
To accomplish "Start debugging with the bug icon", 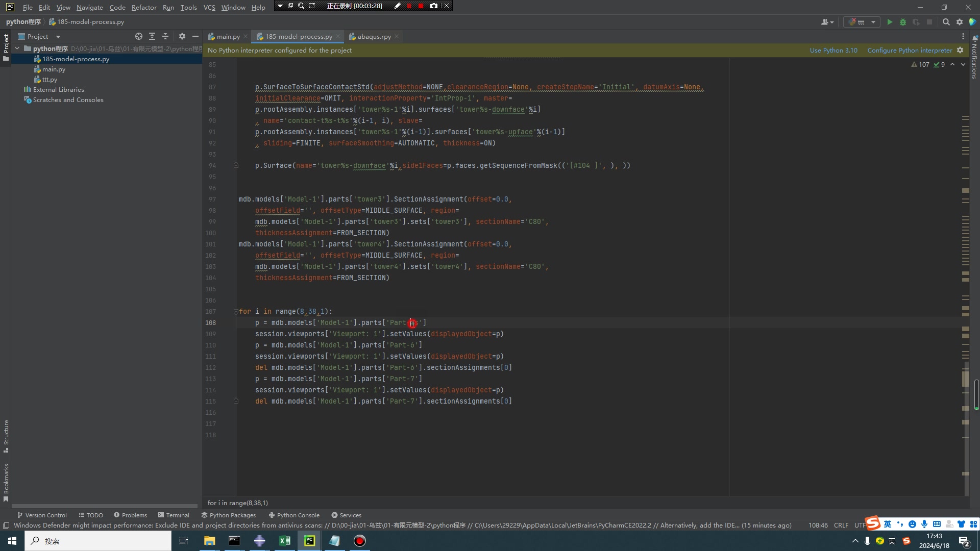I will (x=903, y=22).
